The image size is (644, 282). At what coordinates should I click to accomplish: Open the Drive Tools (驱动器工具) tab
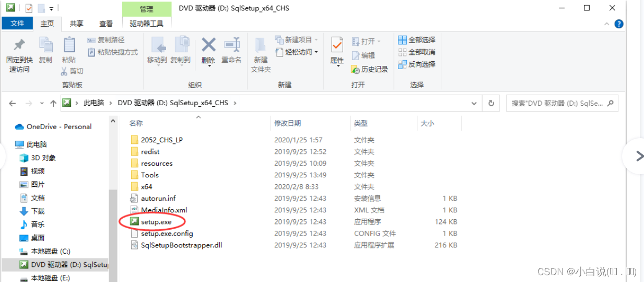(x=146, y=24)
